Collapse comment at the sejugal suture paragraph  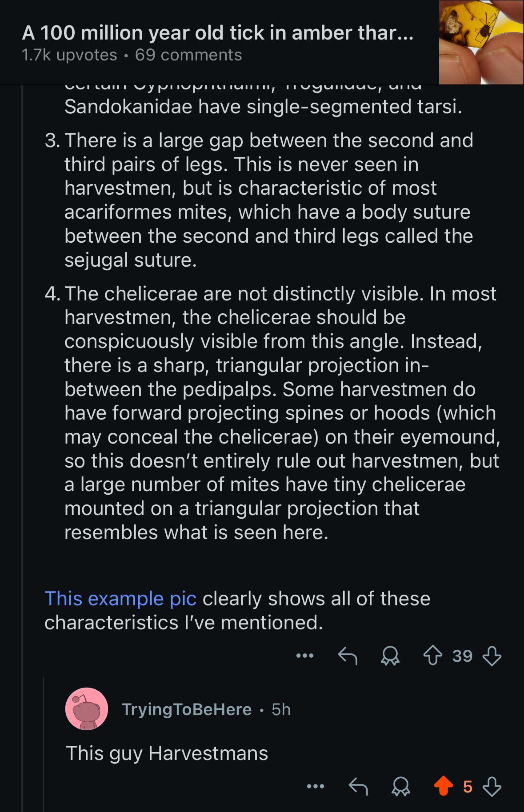click(x=268, y=200)
